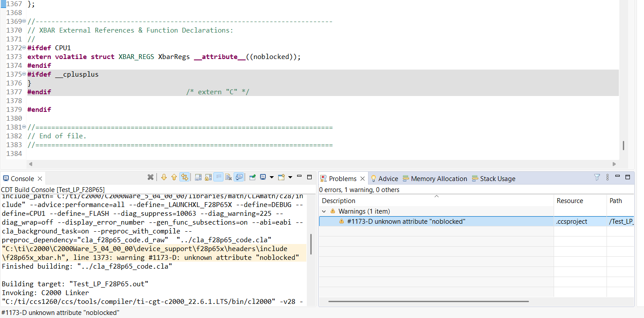
Task: Click the filter funnel icon in Problems
Action: pyautogui.click(x=597, y=177)
